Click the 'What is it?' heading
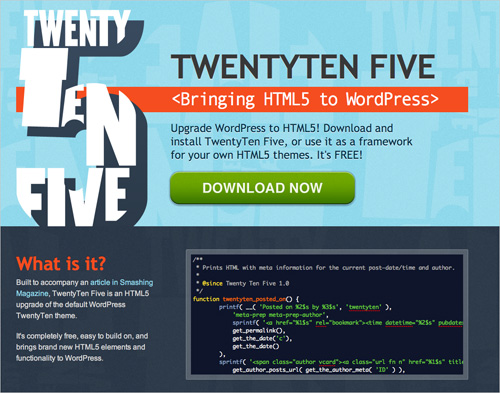Image resolution: width=500 pixels, height=393 pixels. 61,264
